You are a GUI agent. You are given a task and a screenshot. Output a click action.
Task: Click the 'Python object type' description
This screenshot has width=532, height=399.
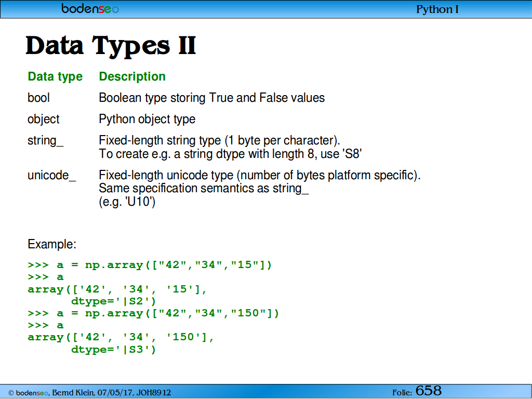click(x=147, y=119)
